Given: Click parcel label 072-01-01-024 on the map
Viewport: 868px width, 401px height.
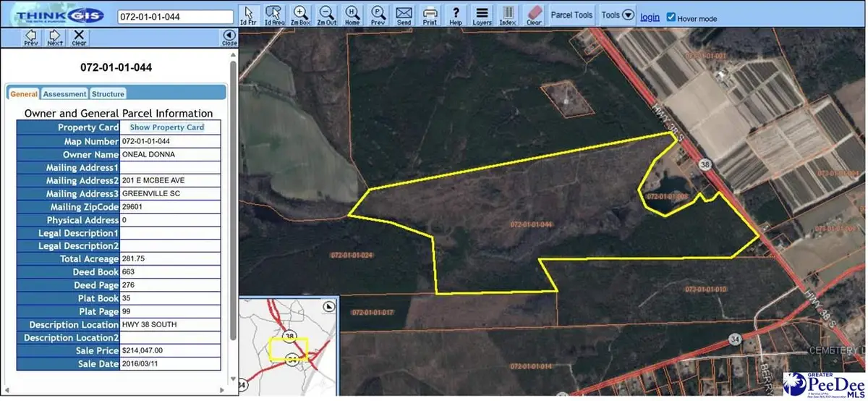Looking at the screenshot, I should tap(351, 256).
